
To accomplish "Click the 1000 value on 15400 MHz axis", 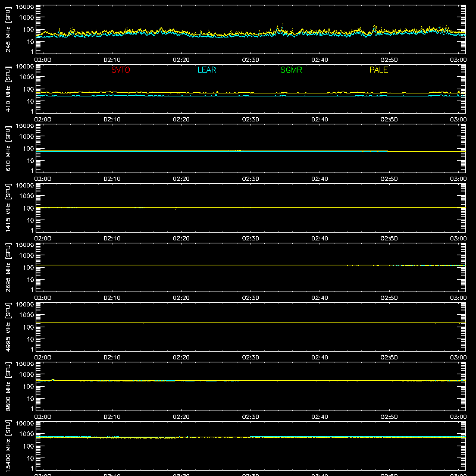I will [27, 434].
